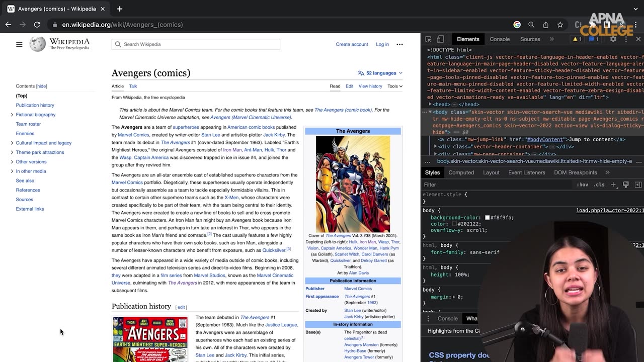Open the Wikipedia main menu hamburger
The image size is (644, 362).
pos(19,44)
